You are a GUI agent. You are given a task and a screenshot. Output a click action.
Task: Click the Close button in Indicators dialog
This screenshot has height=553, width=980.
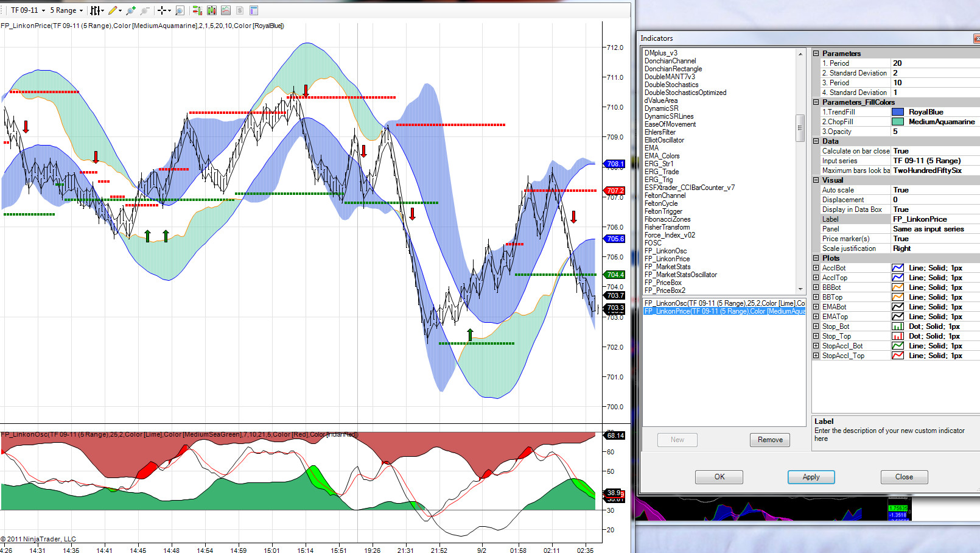pos(904,477)
